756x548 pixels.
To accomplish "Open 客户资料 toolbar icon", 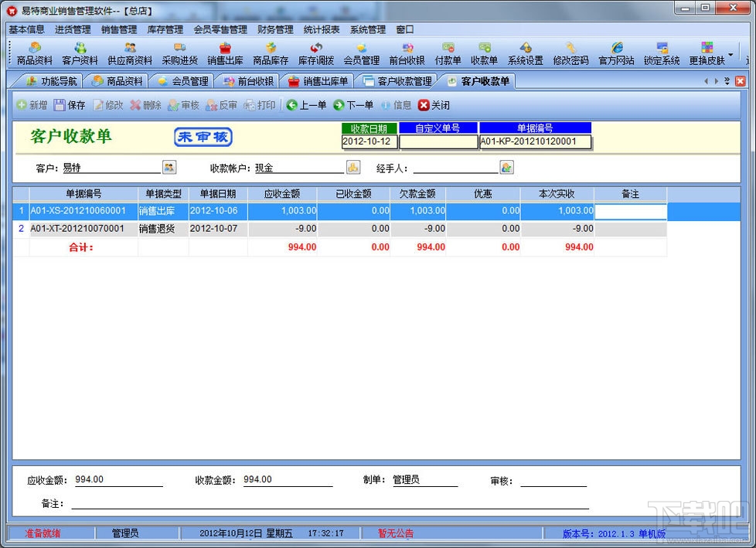I will pos(80,53).
